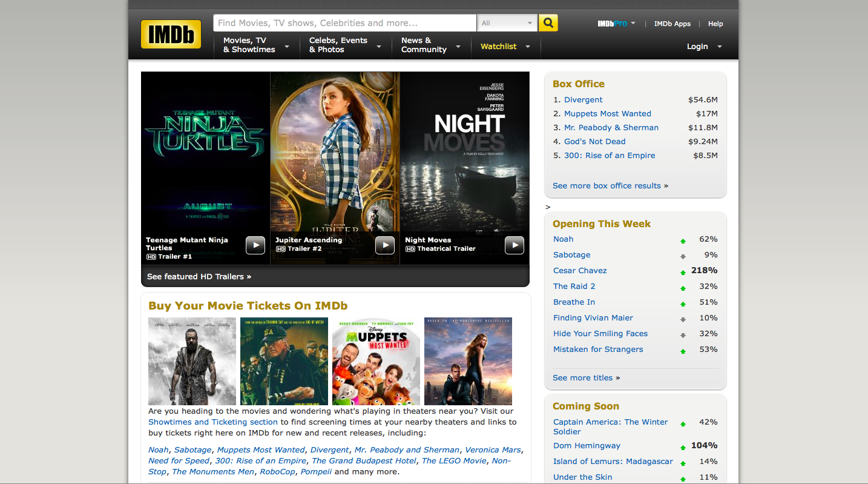Click the Sabotage movie poster thumbnail
This screenshot has height=484, width=868.
point(284,361)
